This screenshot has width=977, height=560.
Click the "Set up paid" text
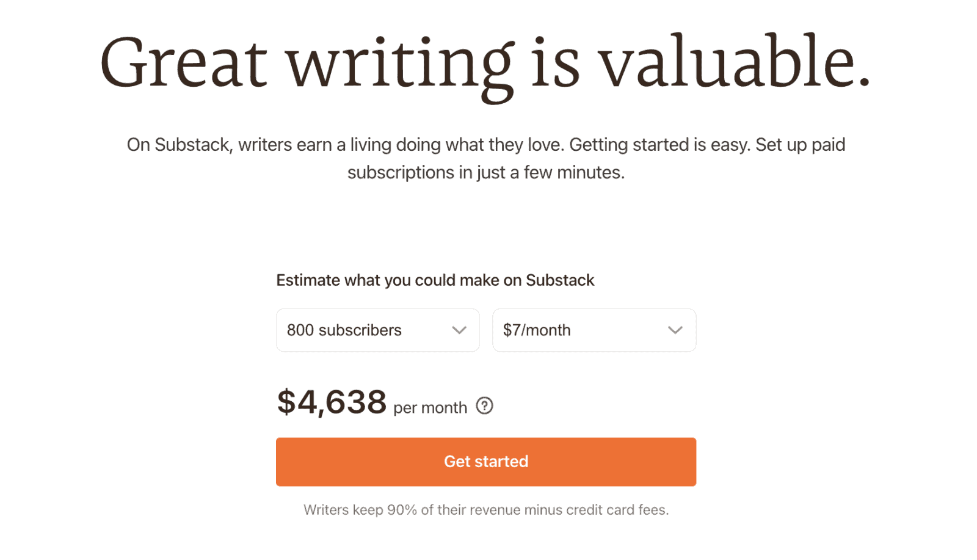click(800, 145)
